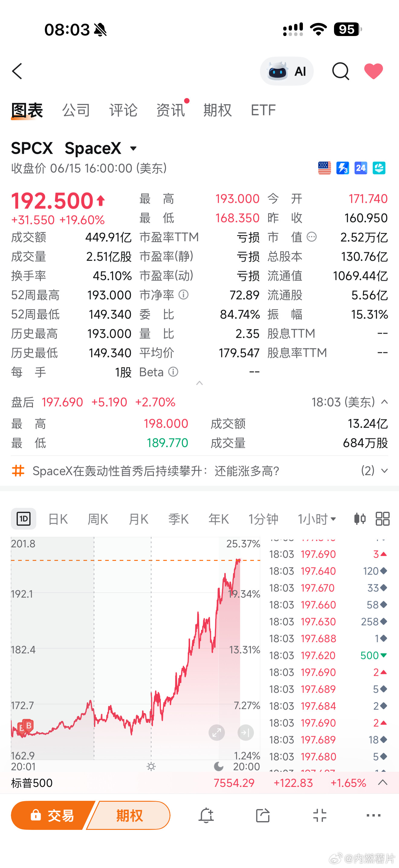Tap the battery 95 indicator
The width and height of the screenshot is (399, 868).
pyautogui.click(x=348, y=29)
